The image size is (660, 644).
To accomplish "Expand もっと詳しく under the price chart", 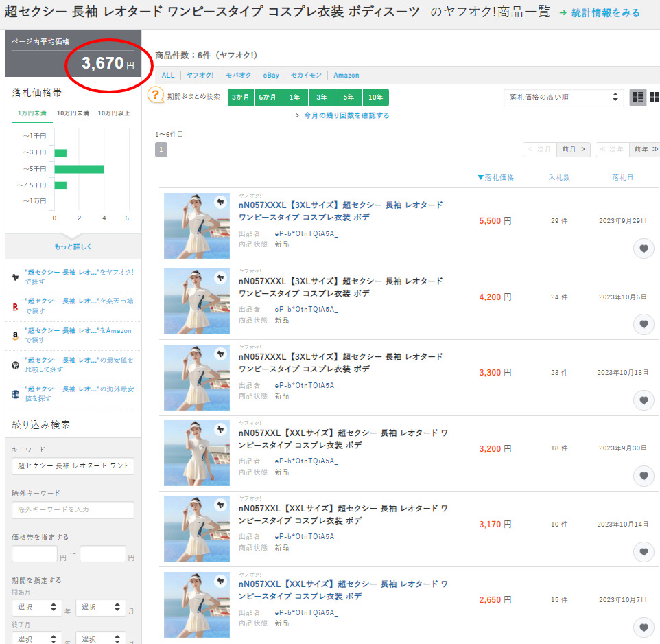I will pos(73,246).
